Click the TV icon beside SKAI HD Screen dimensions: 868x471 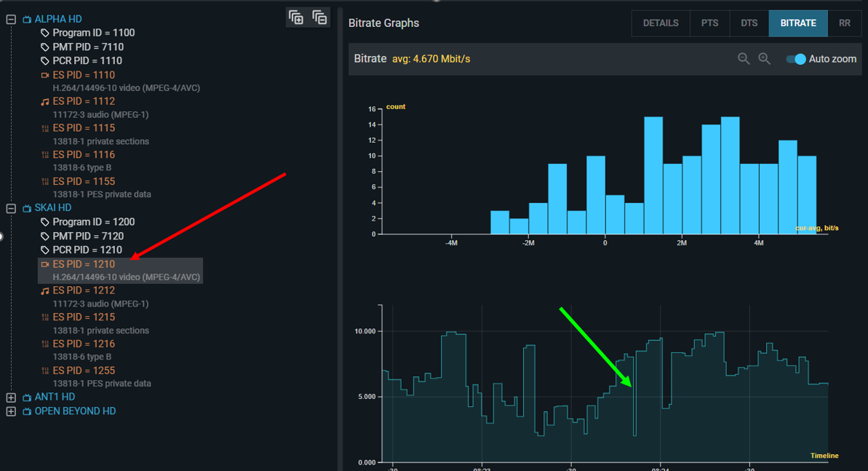pyautogui.click(x=27, y=208)
